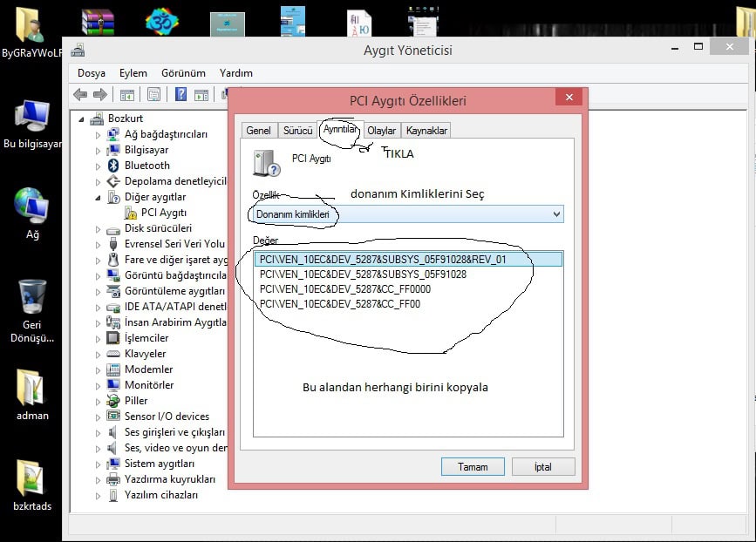The image size is (756, 542).
Task: Expand Ağ bağdaştırıcıları node
Action: (98, 135)
